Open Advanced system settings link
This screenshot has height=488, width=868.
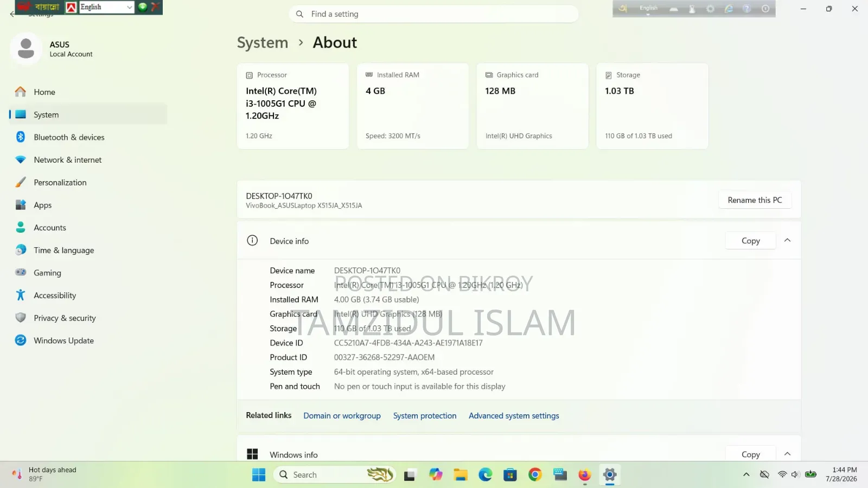tap(514, 416)
